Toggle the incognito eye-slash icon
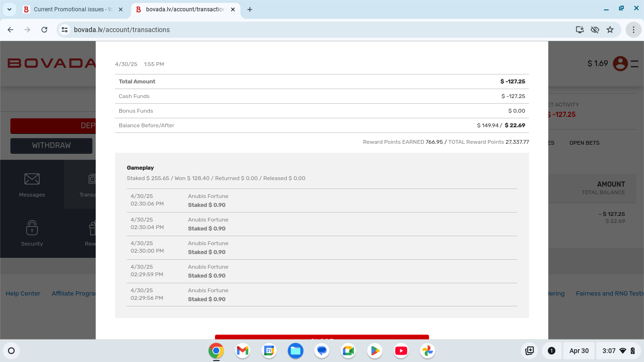This screenshot has height=362, width=644. point(595,30)
